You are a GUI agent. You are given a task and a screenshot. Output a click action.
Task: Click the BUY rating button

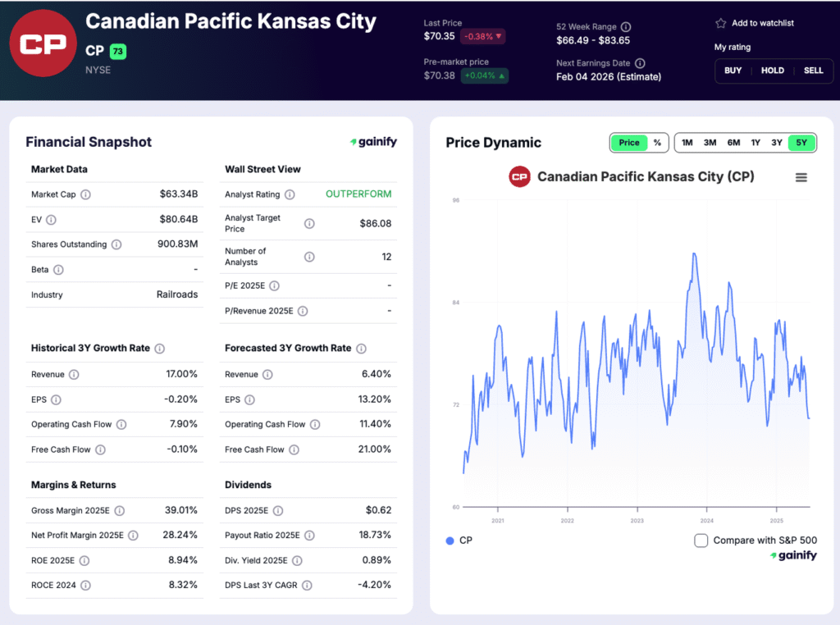(733, 71)
